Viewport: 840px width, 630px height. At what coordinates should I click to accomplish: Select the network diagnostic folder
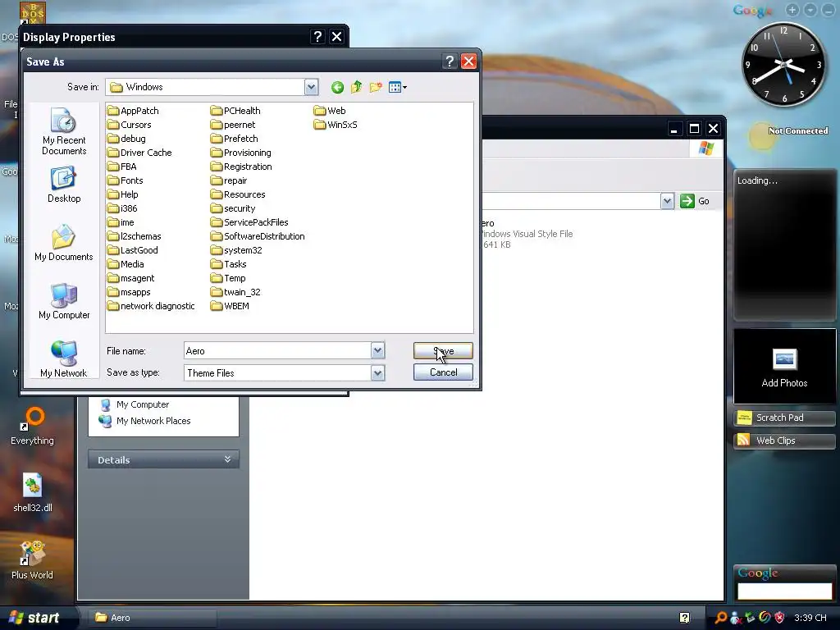(152, 306)
